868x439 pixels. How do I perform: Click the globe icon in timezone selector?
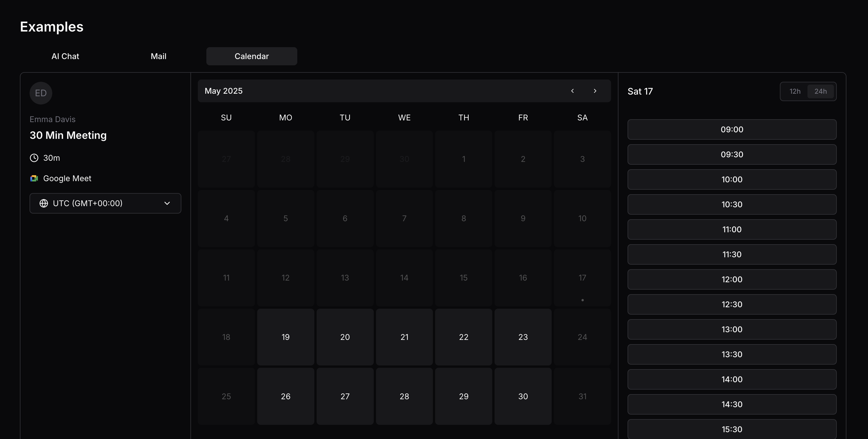click(x=44, y=203)
